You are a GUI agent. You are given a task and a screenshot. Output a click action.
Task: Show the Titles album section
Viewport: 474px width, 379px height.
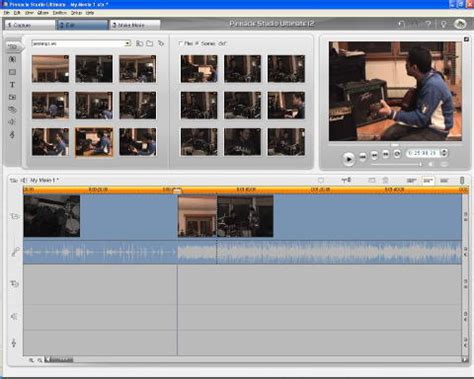pyautogui.click(x=12, y=85)
